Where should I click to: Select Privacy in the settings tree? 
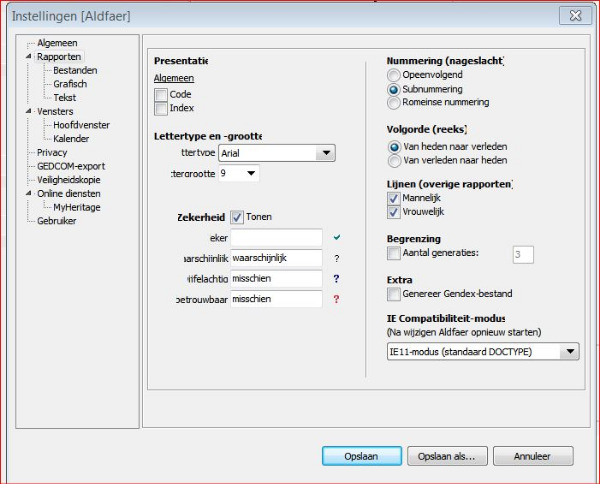pos(52,152)
